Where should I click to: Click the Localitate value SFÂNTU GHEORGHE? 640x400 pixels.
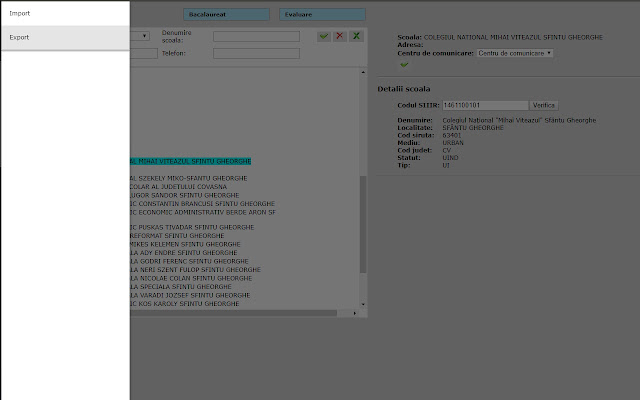tap(473, 128)
